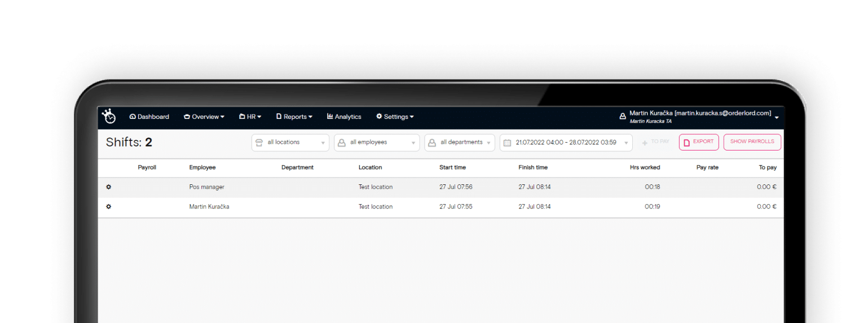Select the Martin Kuračka employee cell
The height and width of the screenshot is (323, 868).
pos(209,207)
